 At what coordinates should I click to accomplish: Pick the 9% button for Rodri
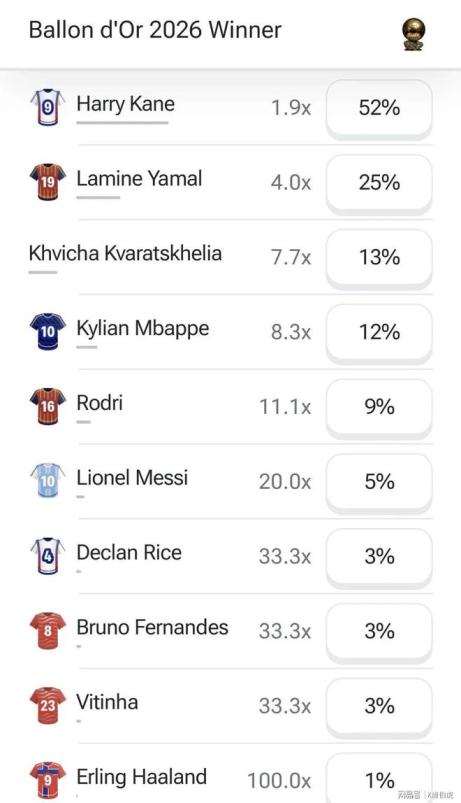click(379, 407)
